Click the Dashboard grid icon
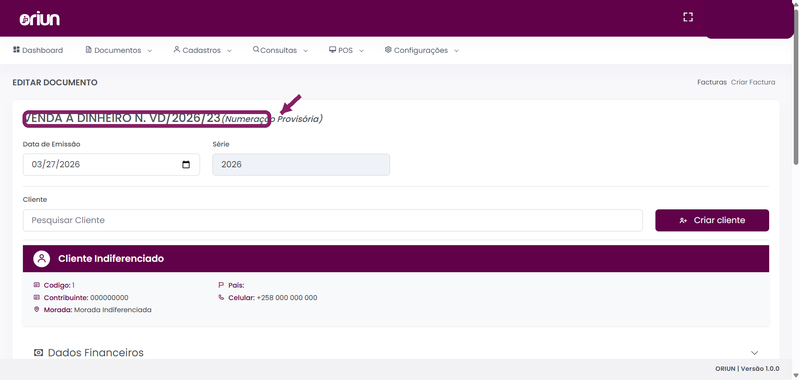This screenshot has width=800, height=380. coord(16,49)
